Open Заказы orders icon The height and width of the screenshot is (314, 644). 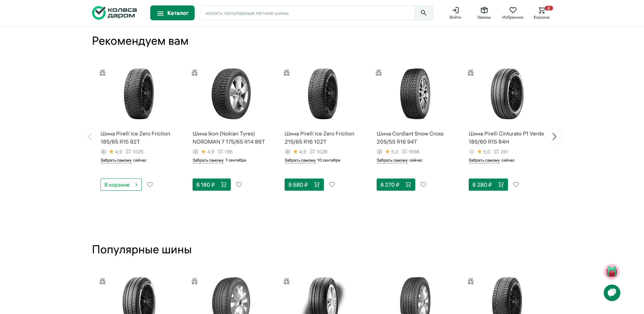click(x=484, y=13)
